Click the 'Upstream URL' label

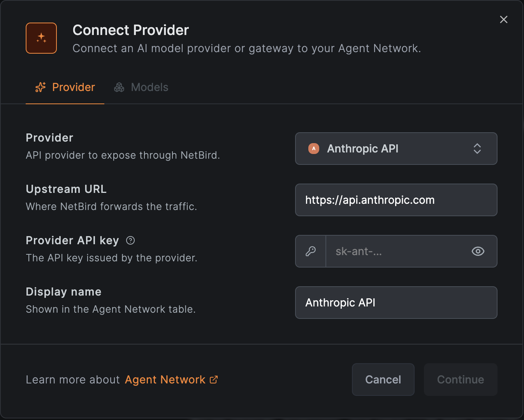(66, 189)
